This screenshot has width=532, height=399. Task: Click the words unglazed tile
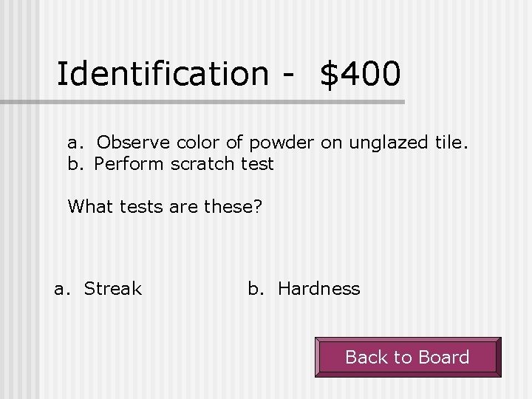pyautogui.click(x=409, y=143)
